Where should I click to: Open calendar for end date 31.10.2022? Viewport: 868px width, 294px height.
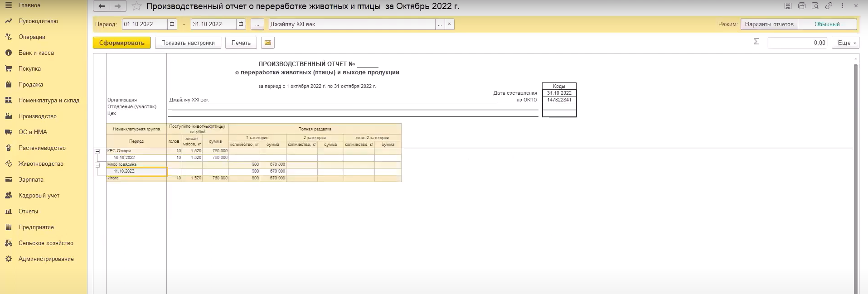pos(241,24)
